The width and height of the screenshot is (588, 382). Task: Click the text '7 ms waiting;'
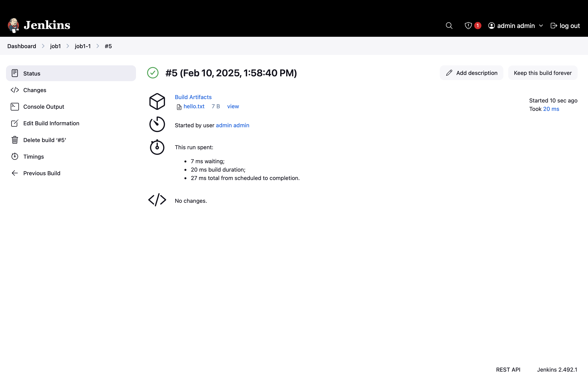click(208, 161)
